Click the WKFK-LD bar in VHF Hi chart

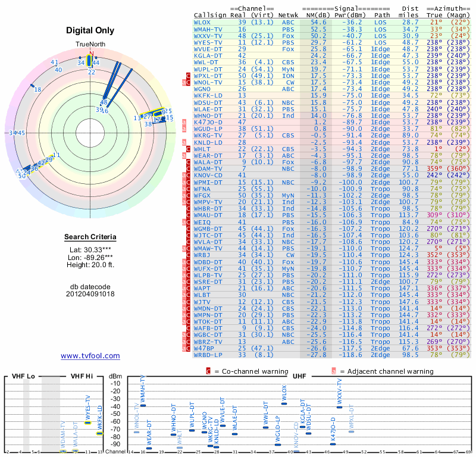point(100,433)
